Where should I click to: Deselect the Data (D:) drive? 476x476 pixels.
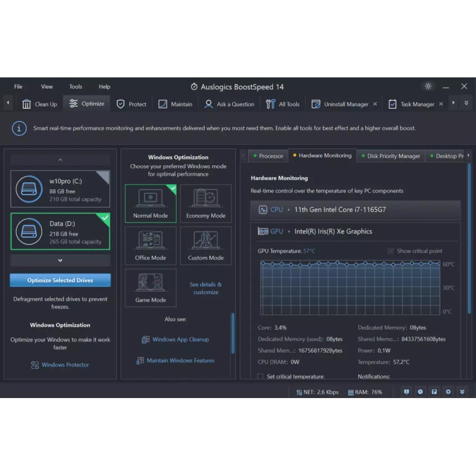click(60, 232)
